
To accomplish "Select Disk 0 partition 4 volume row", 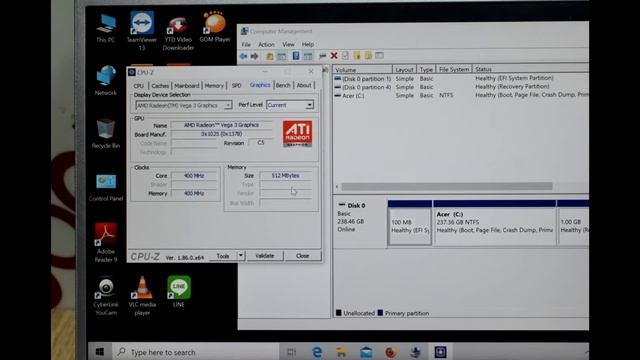I will 461,87.
